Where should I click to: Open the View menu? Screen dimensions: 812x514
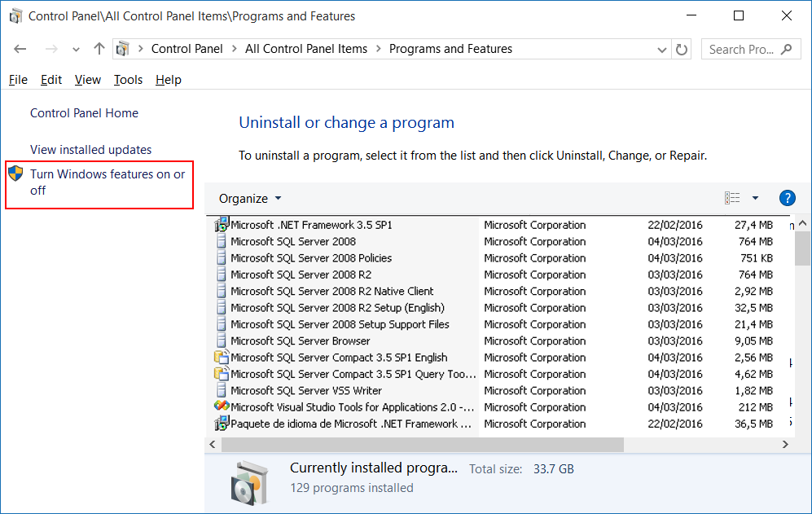pyautogui.click(x=87, y=80)
